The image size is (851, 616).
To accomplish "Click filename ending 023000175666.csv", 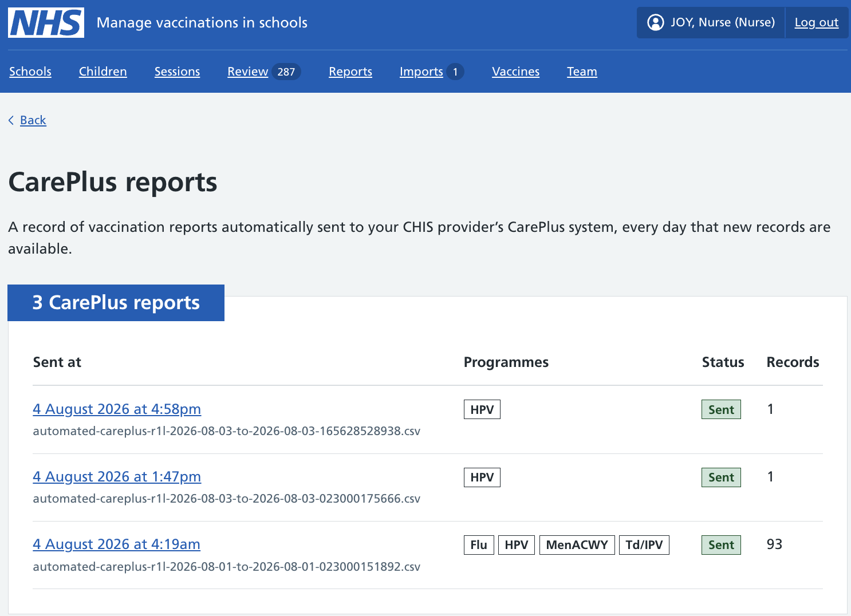I will (227, 499).
